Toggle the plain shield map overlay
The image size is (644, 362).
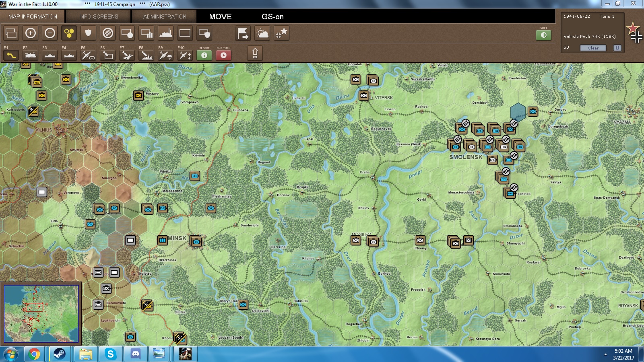pyautogui.click(x=89, y=33)
